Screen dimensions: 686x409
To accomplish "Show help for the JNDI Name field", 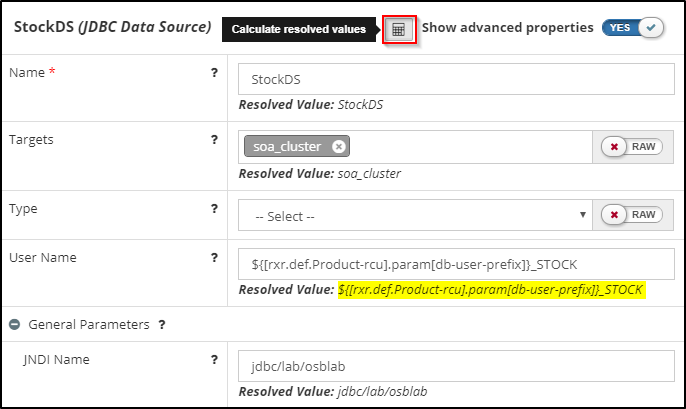I will (x=214, y=359).
